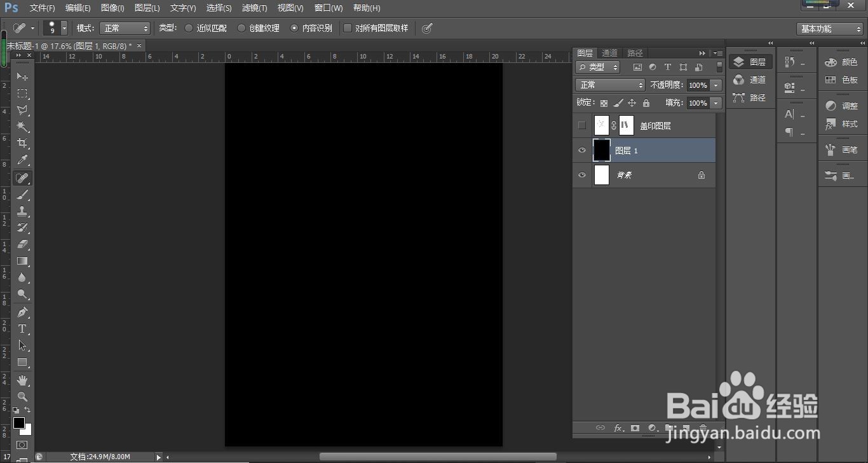Enable 对所有图层取样 checkbox
The height and width of the screenshot is (463, 868).
pos(348,28)
